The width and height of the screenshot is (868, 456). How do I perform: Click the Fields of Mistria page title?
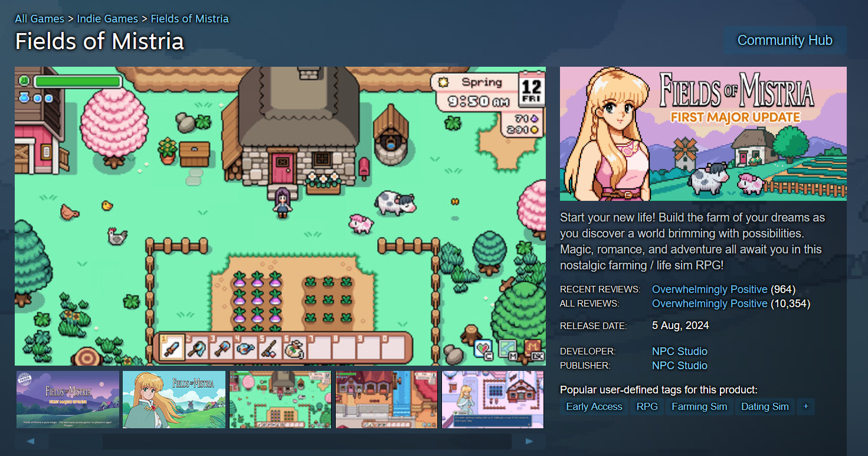(100, 41)
